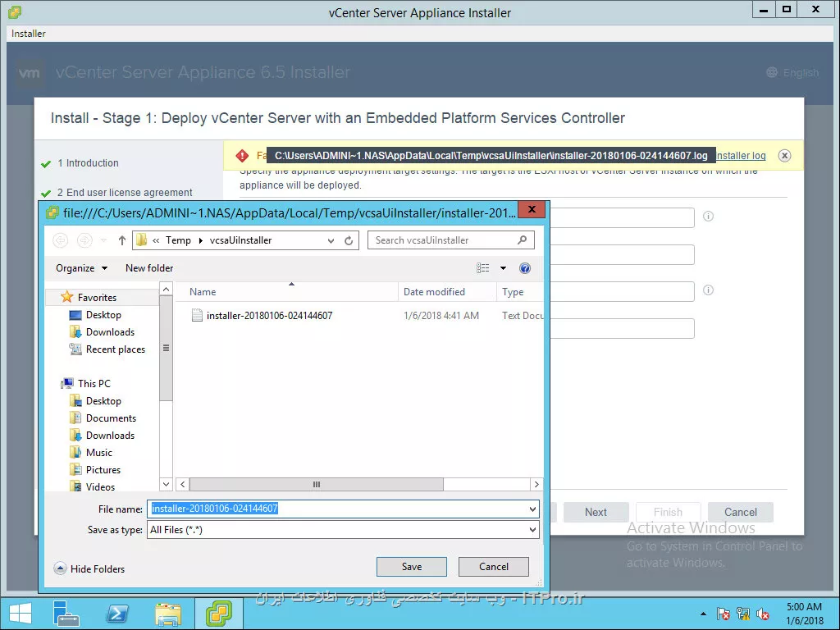Click the Favorites star icon
The width and height of the screenshot is (840, 630).
(x=67, y=297)
